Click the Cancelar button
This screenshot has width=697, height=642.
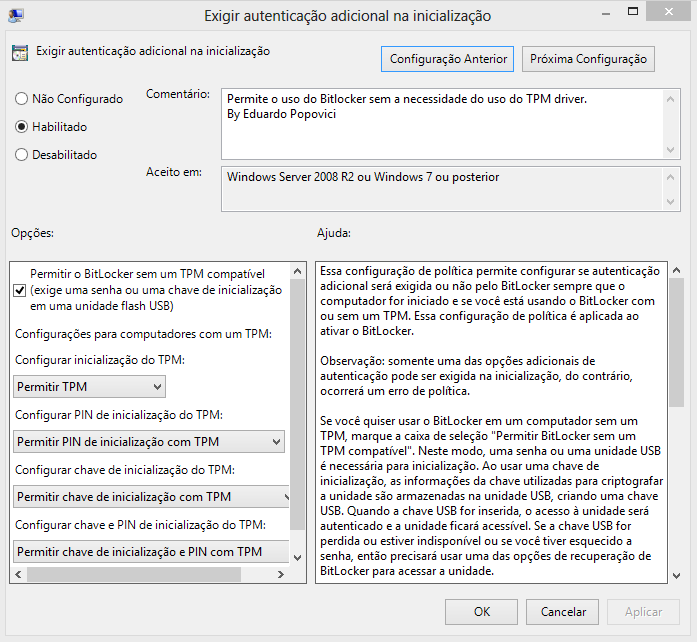(562, 612)
